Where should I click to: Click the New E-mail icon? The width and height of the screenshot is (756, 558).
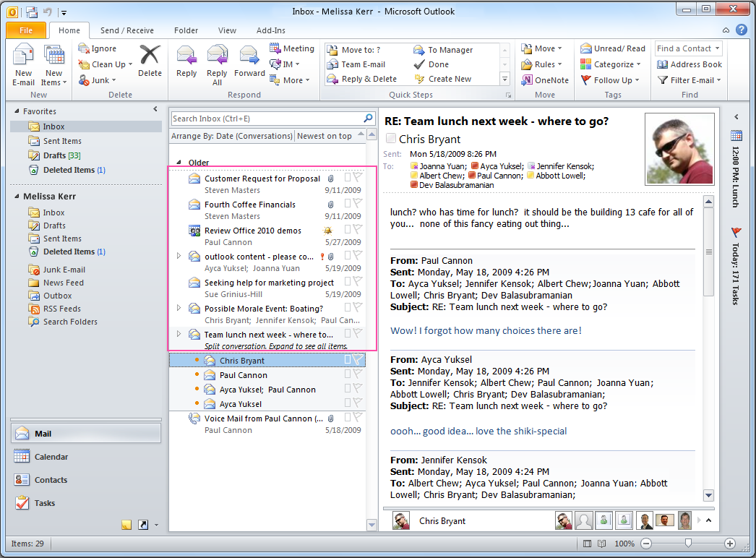coord(23,56)
